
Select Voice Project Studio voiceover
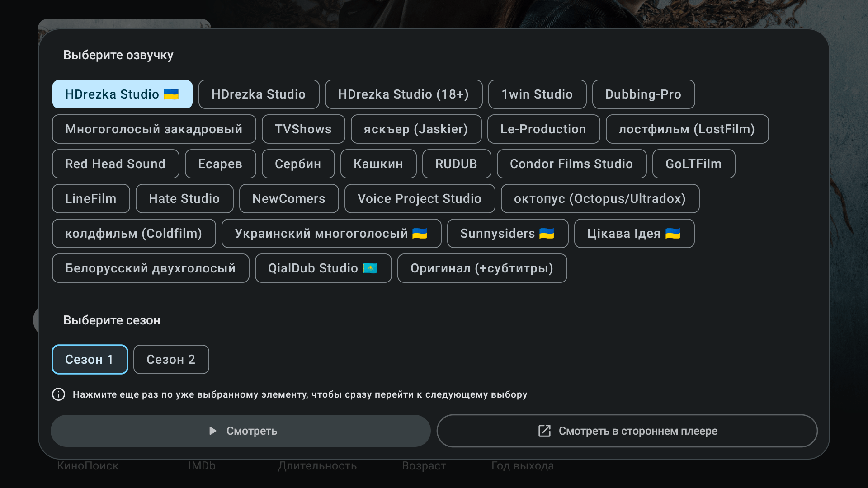tap(420, 198)
